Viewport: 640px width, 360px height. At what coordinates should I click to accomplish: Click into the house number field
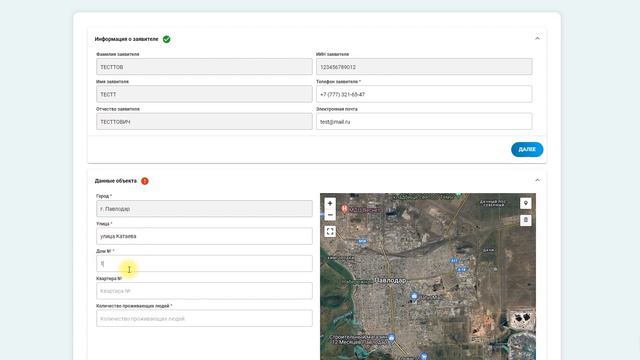204,263
